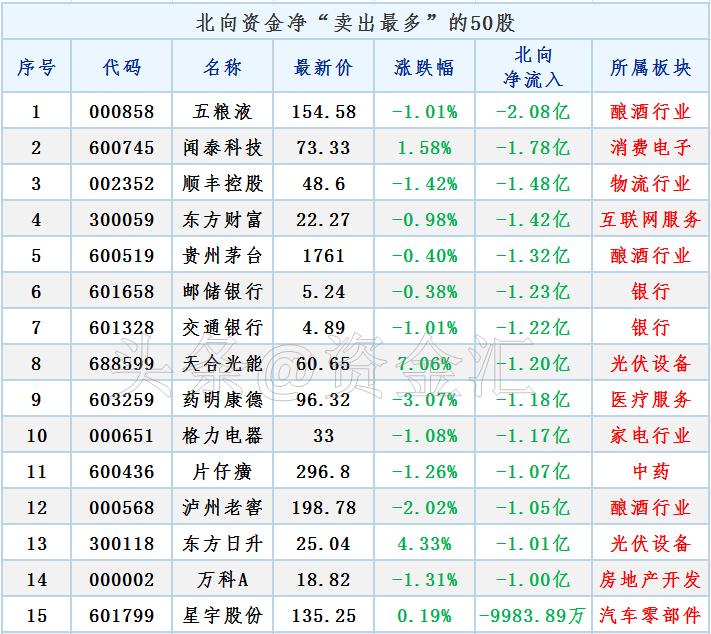Click the sector 房地产开发
Image resolution: width=711 pixels, height=634 pixels.
650,580
